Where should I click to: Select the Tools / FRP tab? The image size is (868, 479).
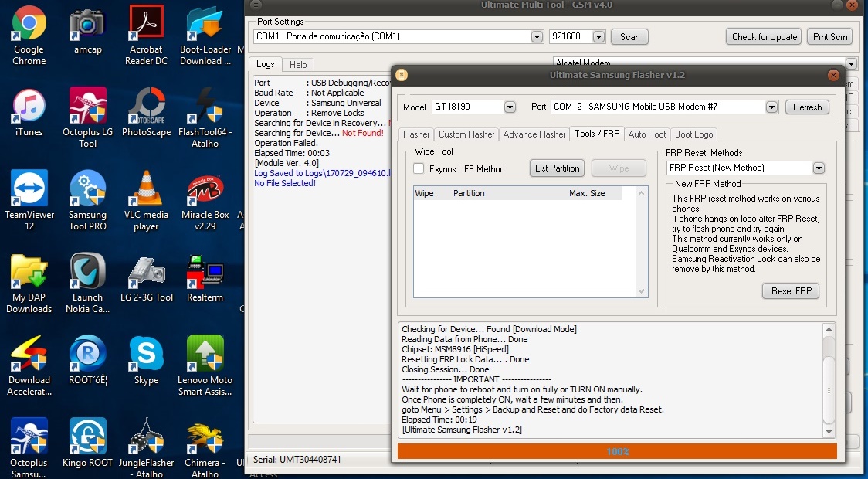597,134
